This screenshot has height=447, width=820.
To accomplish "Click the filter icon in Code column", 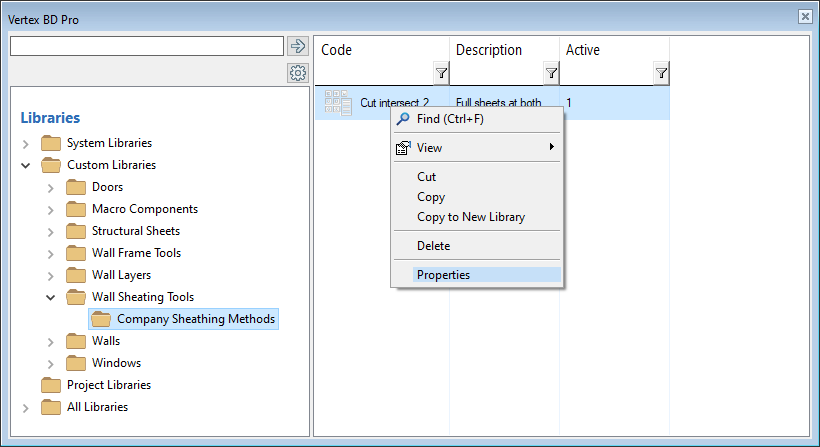I will (x=441, y=73).
